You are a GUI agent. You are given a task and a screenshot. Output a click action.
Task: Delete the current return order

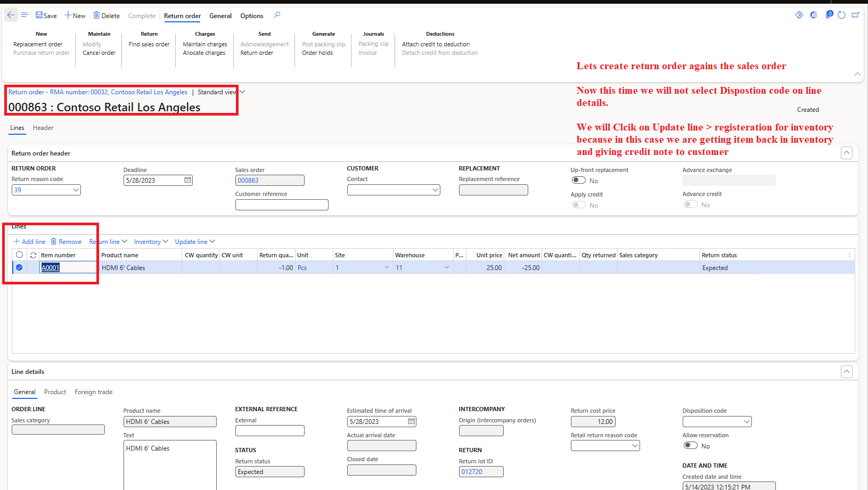click(106, 15)
